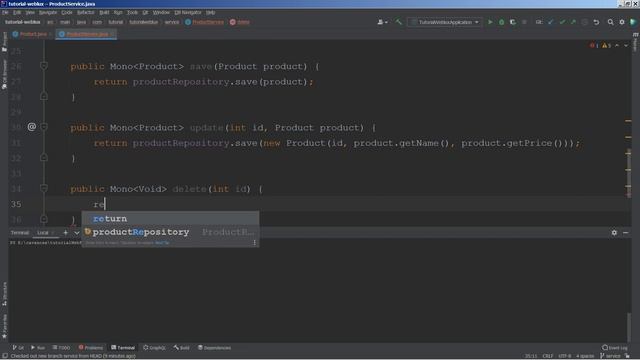Click the tutorial-webflux breadcrumb root
Screen dimensions: 640x360
(x=22, y=22)
